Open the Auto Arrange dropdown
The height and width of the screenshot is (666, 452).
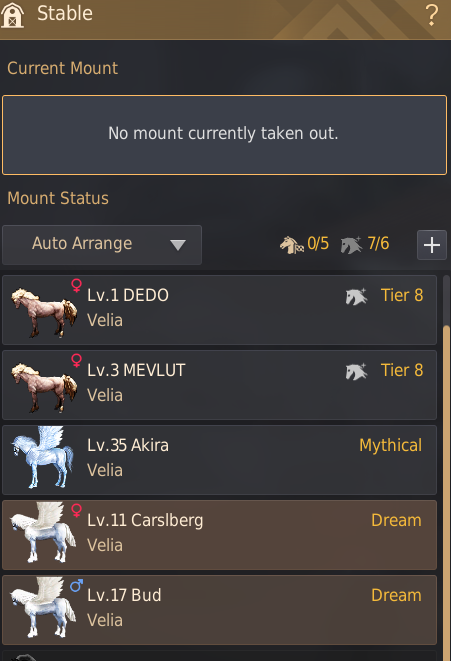(102, 245)
